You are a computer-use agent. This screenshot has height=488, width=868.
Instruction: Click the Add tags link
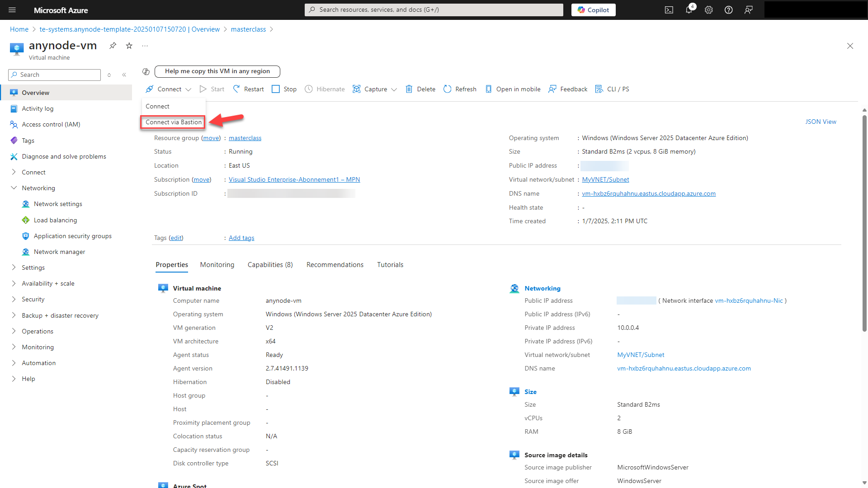(241, 238)
